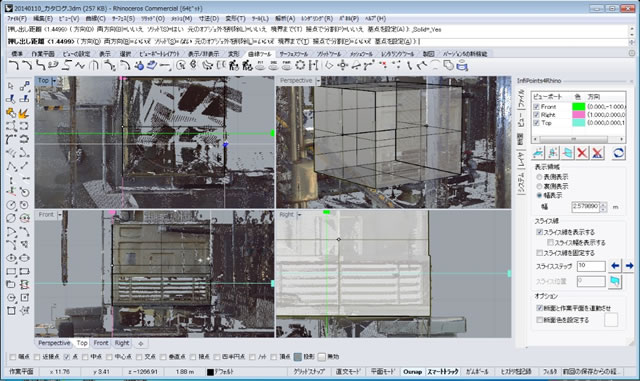Select the rectangle tool in left toolbar
Screen dimensions: 640x381
point(11,271)
